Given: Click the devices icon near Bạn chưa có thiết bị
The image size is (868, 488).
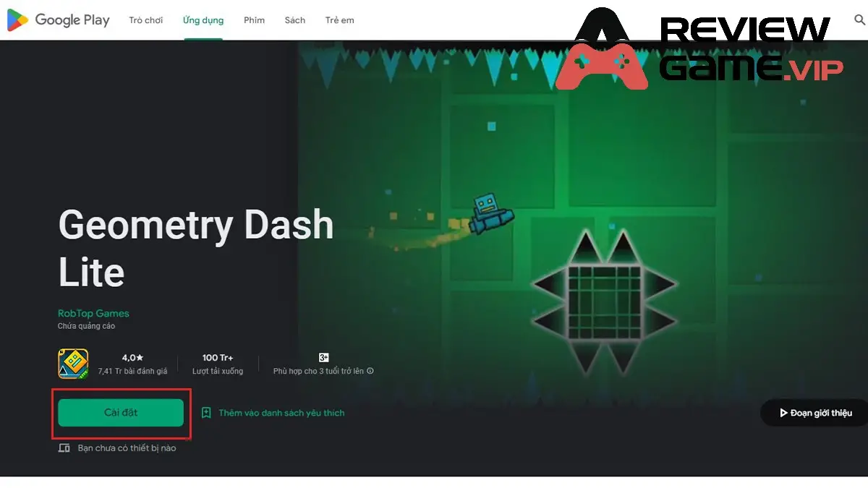Looking at the screenshot, I should tap(64, 448).
